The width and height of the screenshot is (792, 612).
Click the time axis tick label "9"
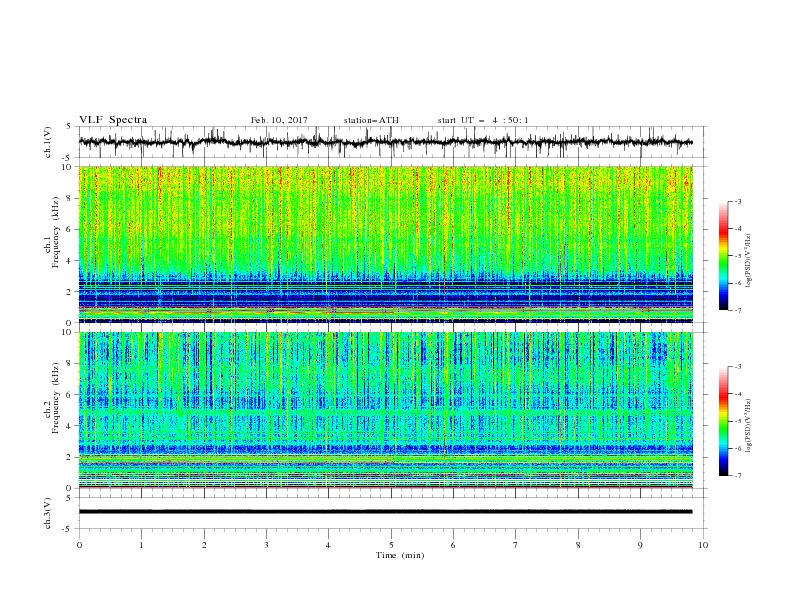tap(640, 545)
